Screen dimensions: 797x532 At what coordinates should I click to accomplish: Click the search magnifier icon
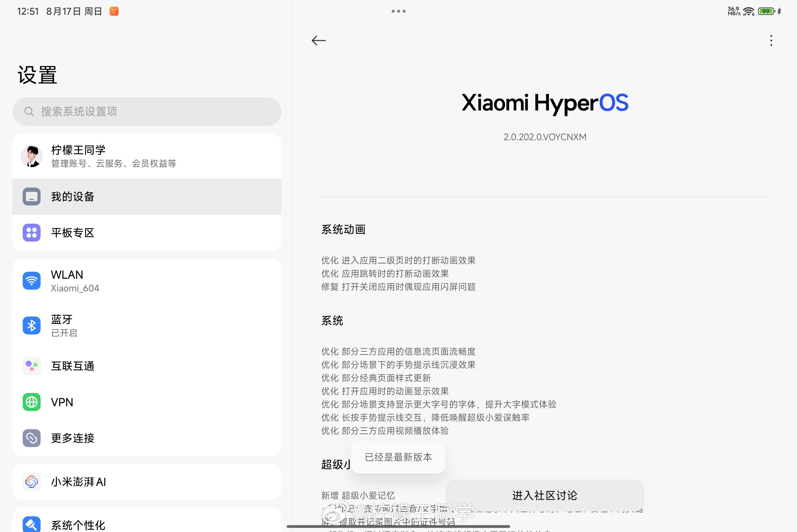[x=29, y=111]
